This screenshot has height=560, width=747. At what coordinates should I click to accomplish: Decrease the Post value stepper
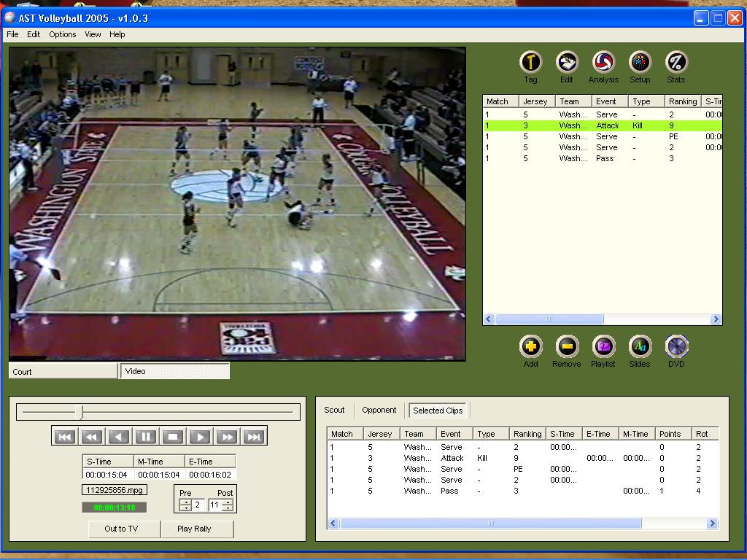tap(228, 507)
